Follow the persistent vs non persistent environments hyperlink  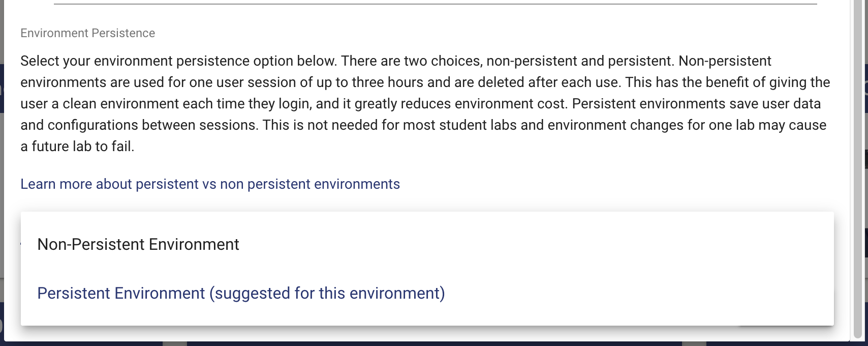(209, 184)
